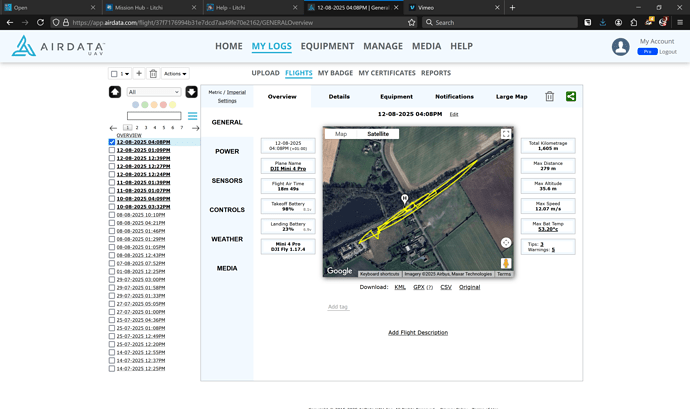The height and width of the screenshot is (409, 690).
Task: Click the map recenter compass icon
Action: 506,243
